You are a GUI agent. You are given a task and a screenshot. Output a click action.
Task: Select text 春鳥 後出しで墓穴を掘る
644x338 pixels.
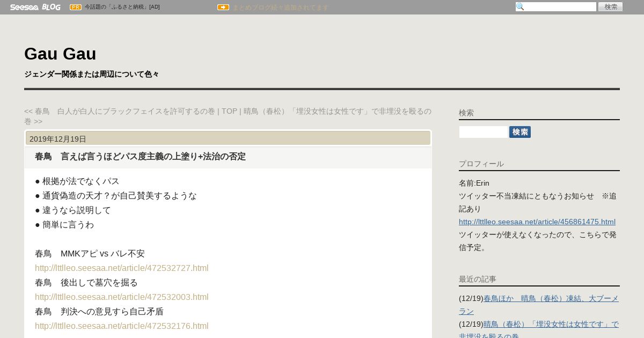pyautogui.click(x=86, y=283)
